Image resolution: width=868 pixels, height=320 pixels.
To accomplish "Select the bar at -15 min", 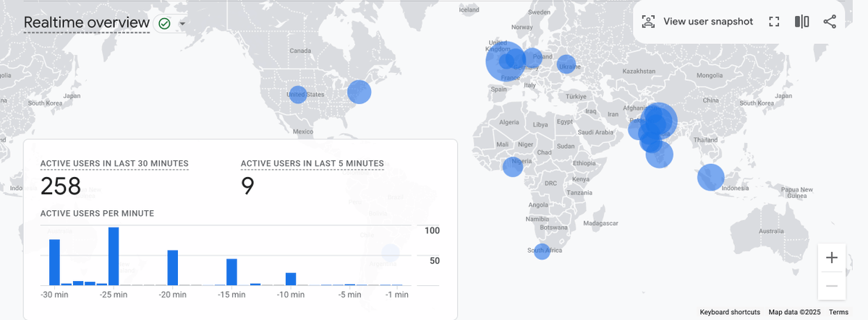I will tap(231, 272).
